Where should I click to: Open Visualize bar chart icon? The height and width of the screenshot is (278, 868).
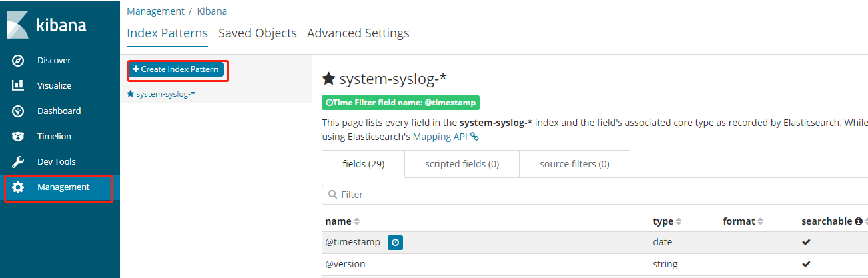pyautogui.click(x=18, y=85)
